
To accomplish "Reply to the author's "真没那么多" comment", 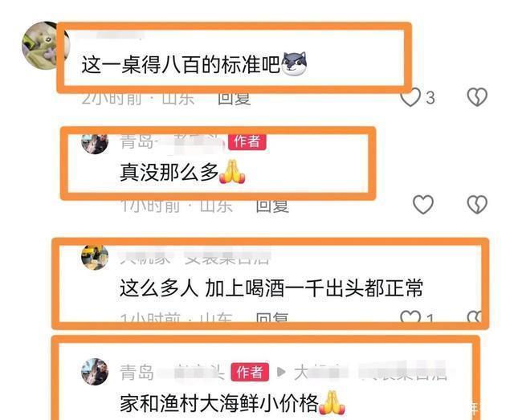I will pyautogui.click(x=272, y=206).
